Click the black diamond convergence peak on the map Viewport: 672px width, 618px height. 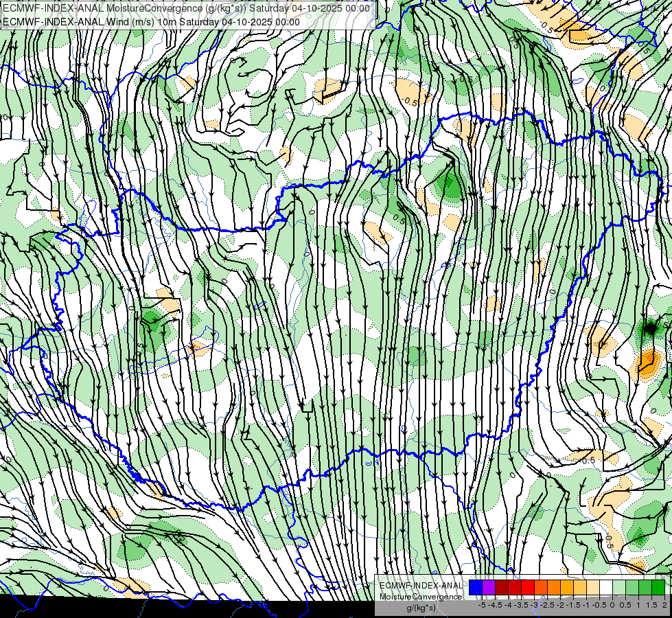(x=651, y=328)
